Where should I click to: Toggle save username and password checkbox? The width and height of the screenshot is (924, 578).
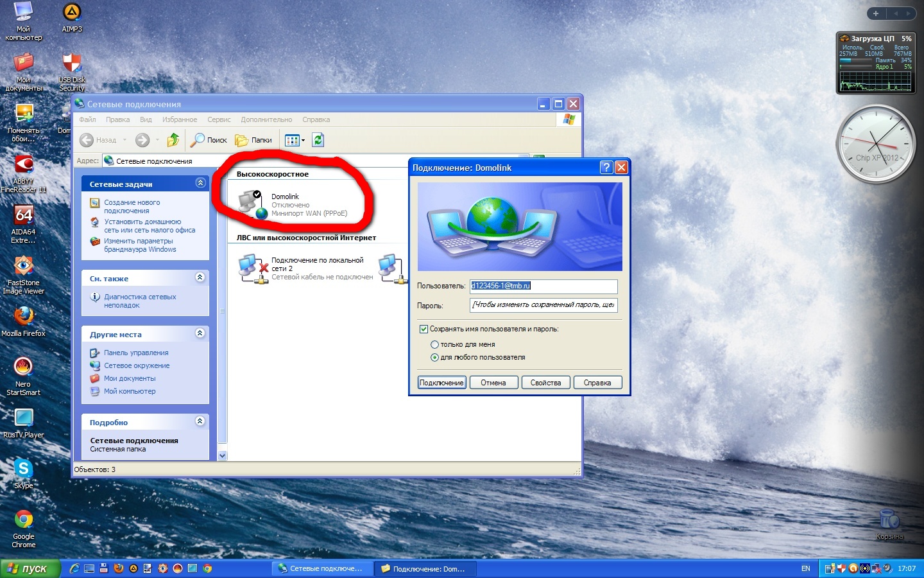[x=424, y=329]
